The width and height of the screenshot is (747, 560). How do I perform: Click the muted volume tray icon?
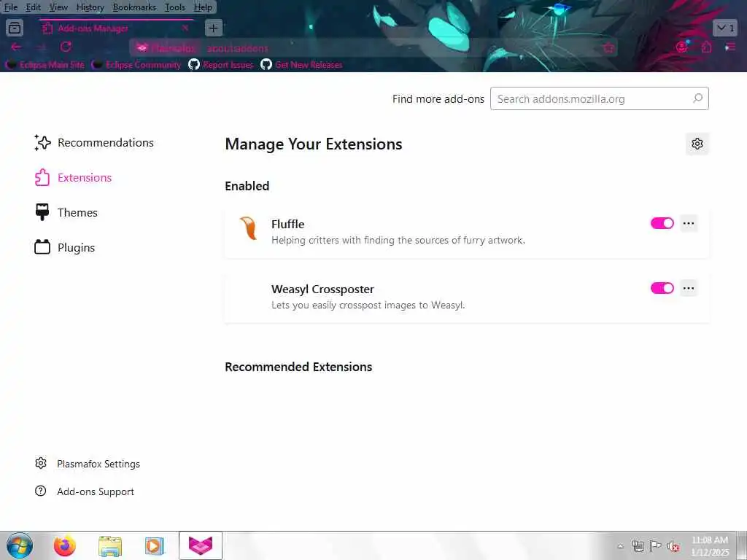673,546
